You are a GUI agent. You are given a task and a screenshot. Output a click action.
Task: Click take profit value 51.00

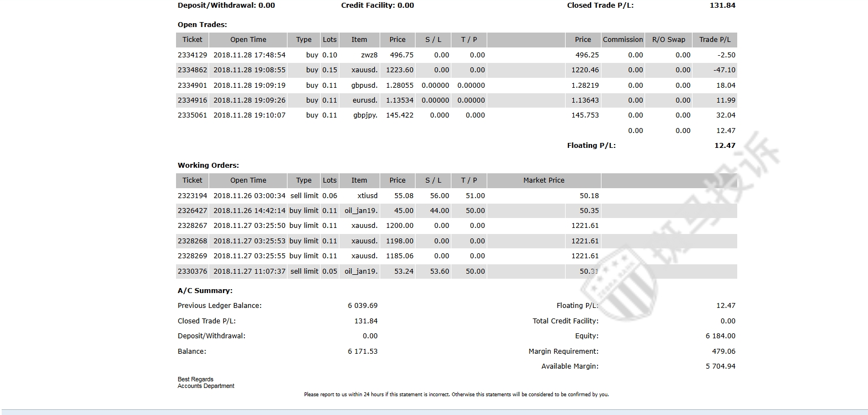pyautogui.click(x=475, y=196)
